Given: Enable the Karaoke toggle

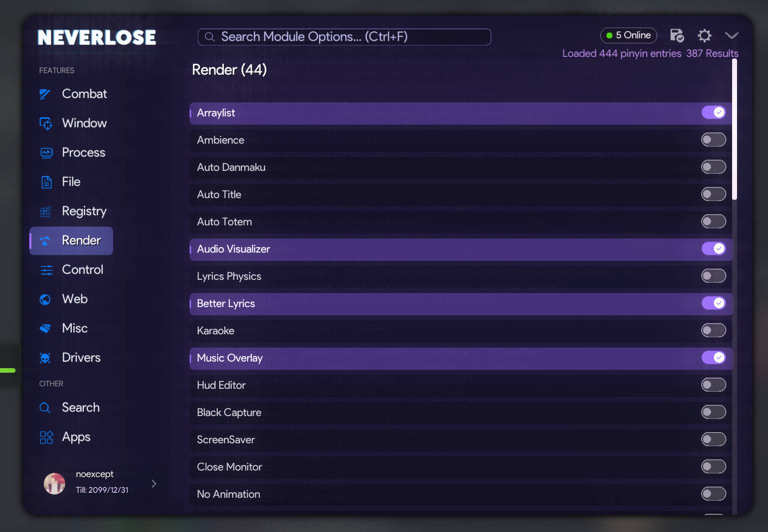Looking at the screenshot, I should [713, 331].
